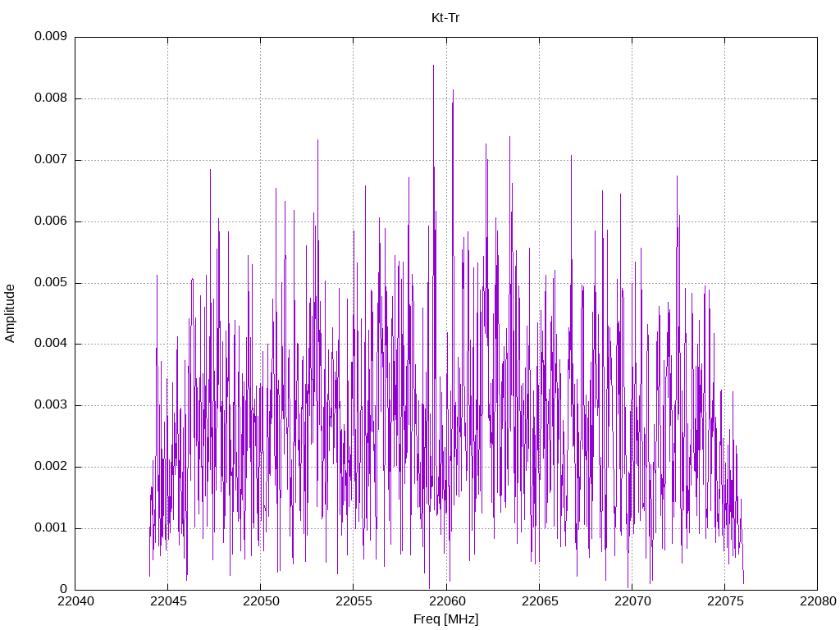Image resolution: width=840 pixels, height=630 pixels.
Task: Click the x-axis tick label 22060
Action: coord(447,601)
